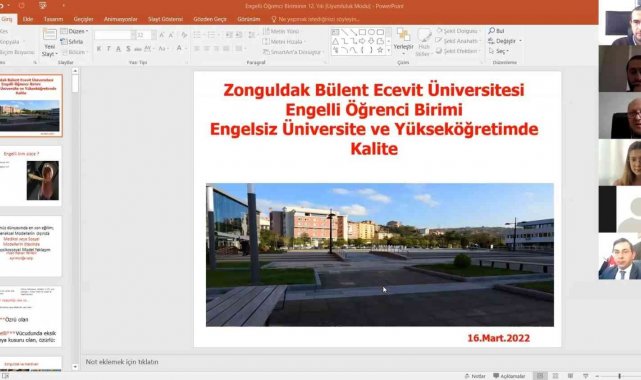The width and height of the screenshot is (641, 380).
Task: Open Açıklamalar (Comments) in status bar
Action: (509, 376)
